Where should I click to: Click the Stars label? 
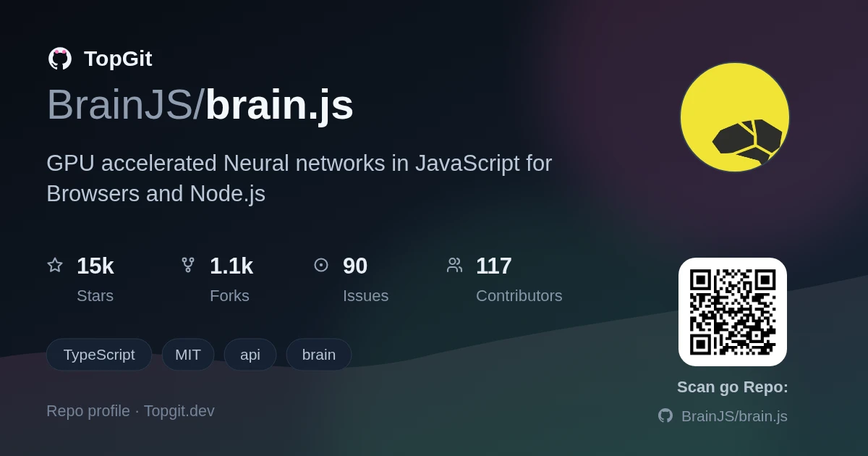coord(95,295)
